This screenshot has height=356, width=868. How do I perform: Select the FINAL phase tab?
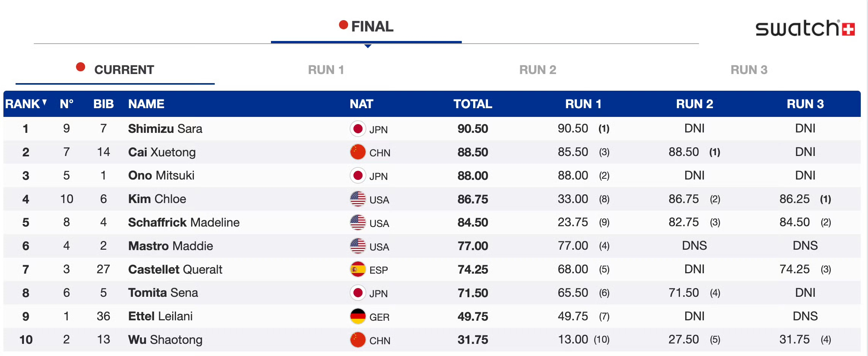coord(372,27)
